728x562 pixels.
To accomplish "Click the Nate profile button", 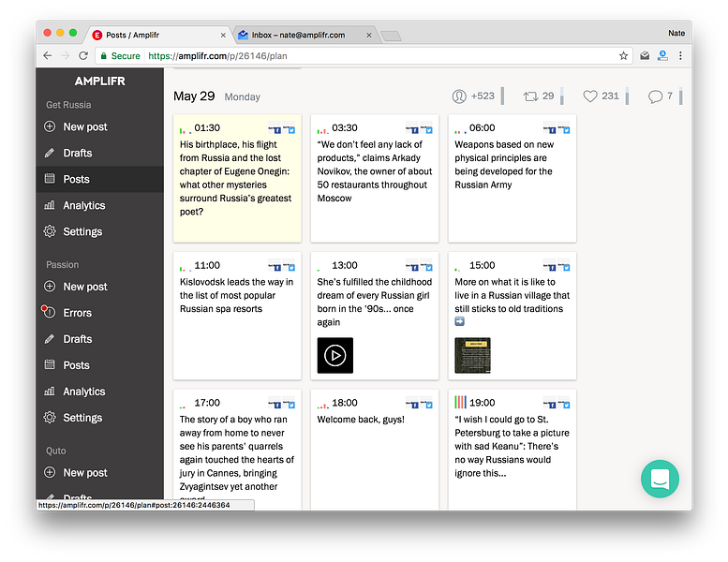I will pos(676,33).
